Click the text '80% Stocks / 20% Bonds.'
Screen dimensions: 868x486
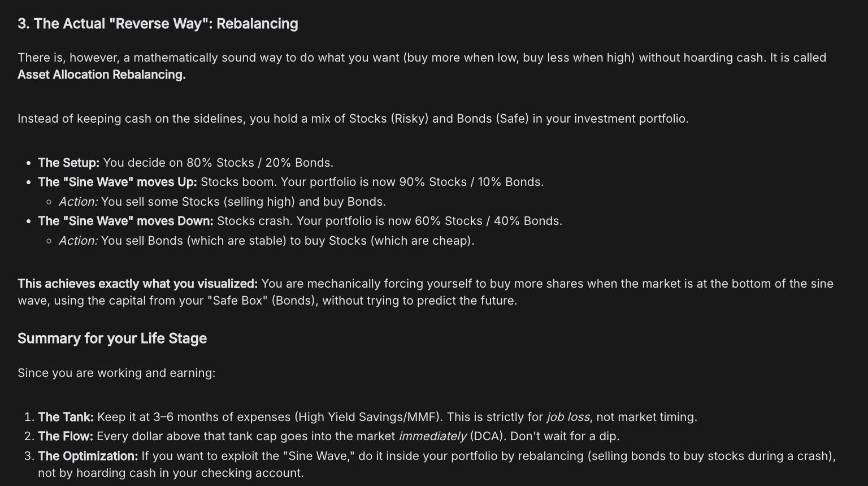(x=260, y=163)
